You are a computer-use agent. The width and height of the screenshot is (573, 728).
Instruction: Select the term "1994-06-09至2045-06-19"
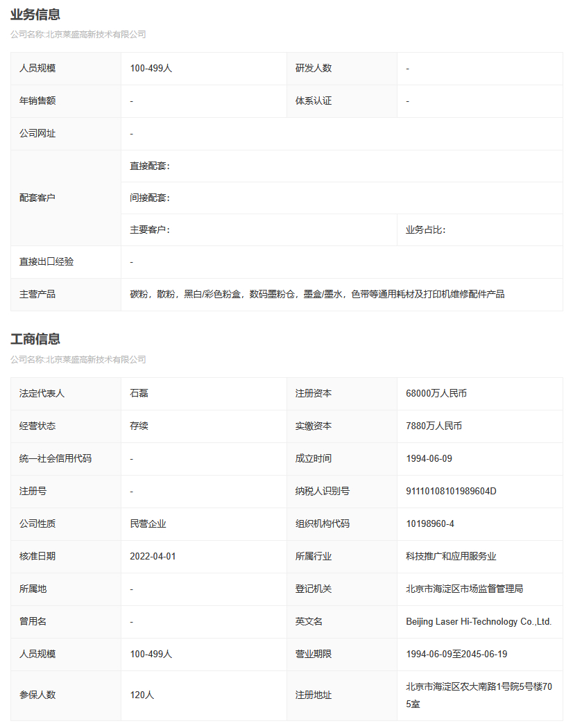click(456, 655)
